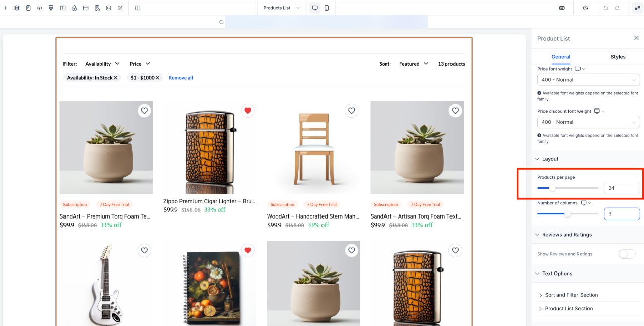Favorite the second-row lighter product heart

click(456, 250)
